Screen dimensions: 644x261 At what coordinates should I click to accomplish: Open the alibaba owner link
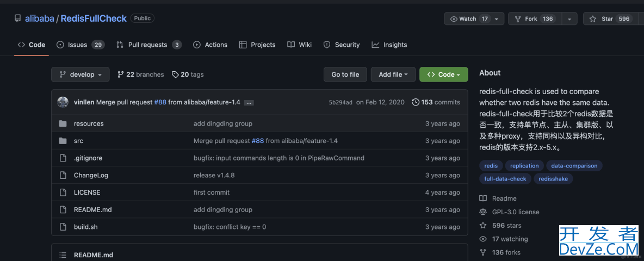coord(39,18)
